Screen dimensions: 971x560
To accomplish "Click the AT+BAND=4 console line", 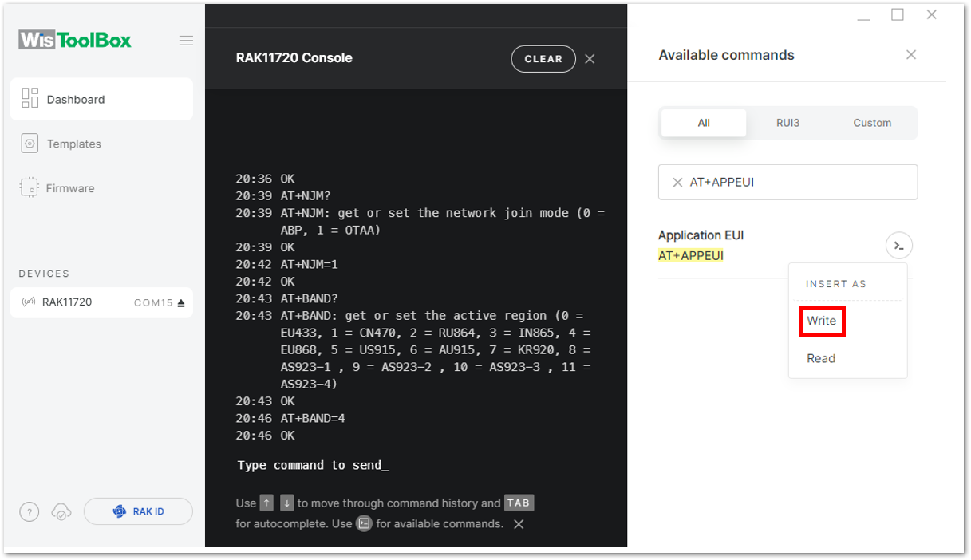I will click(x=313, y=418).
